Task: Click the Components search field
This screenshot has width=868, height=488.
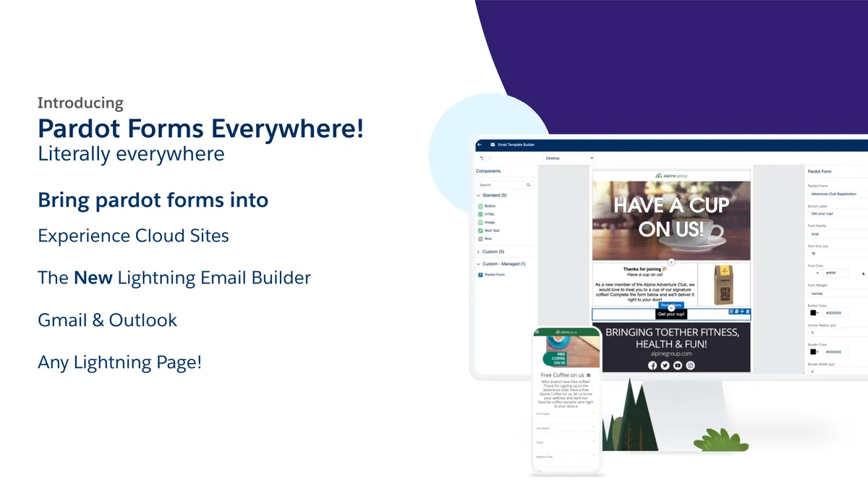Action: point(505,185)
